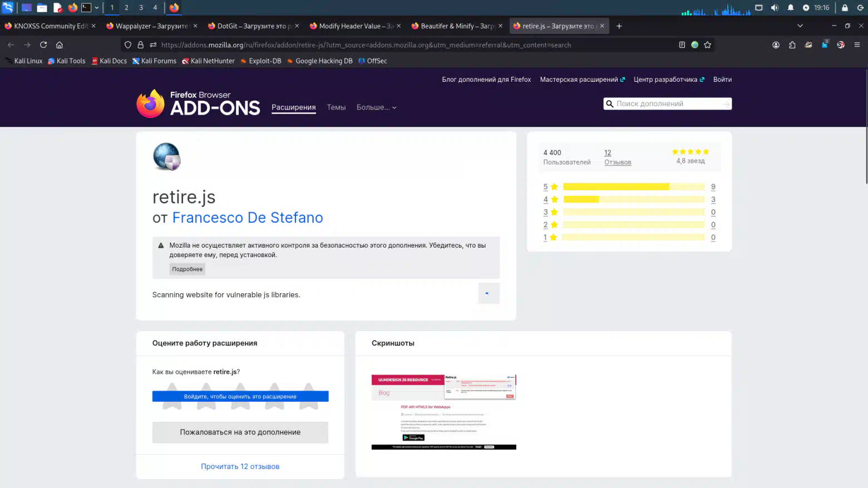
Task: Open the Kali NetHunter bookmark
Action: tap(208, 61)
